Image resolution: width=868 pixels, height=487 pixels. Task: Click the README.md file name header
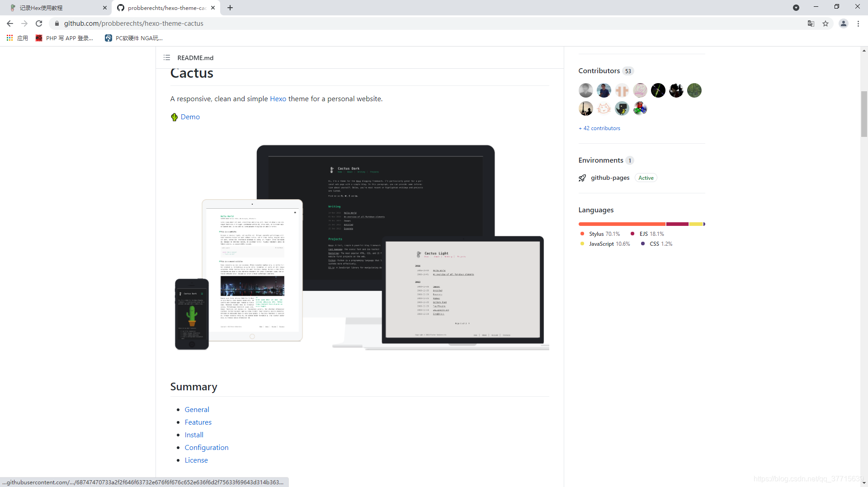pos(195,58)
